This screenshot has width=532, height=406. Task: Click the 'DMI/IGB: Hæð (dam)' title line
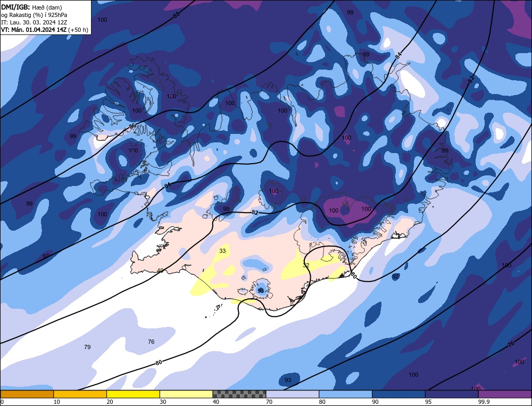[31, 7]
